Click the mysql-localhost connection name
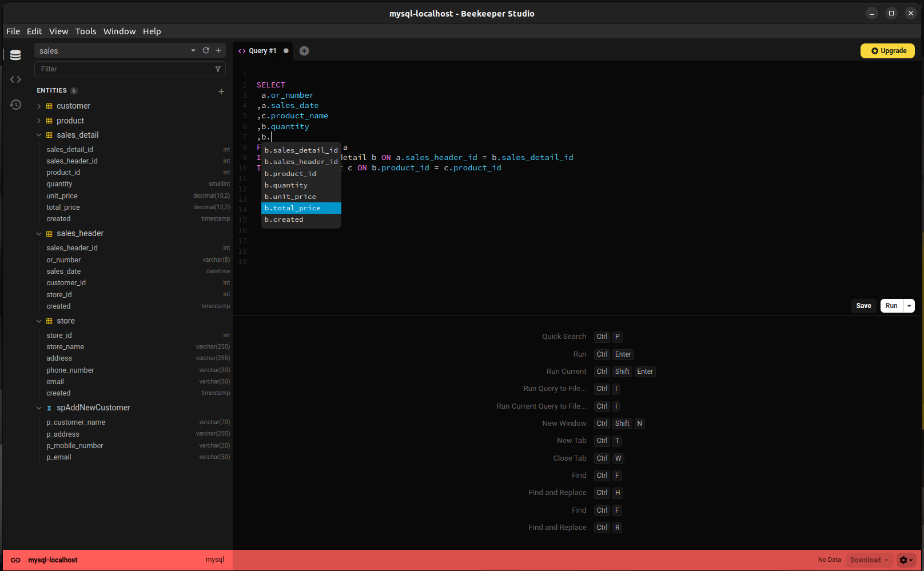 (53, 560)
